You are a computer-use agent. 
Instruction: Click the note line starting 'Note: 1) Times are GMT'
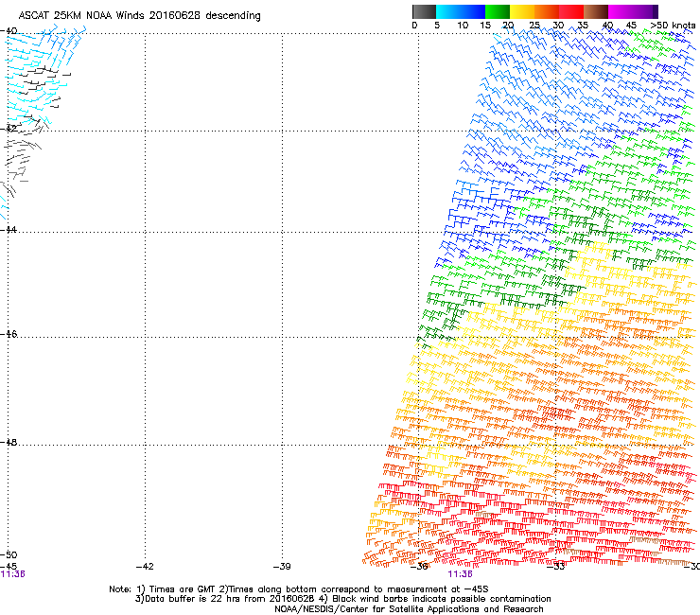(x=299, y=589)
